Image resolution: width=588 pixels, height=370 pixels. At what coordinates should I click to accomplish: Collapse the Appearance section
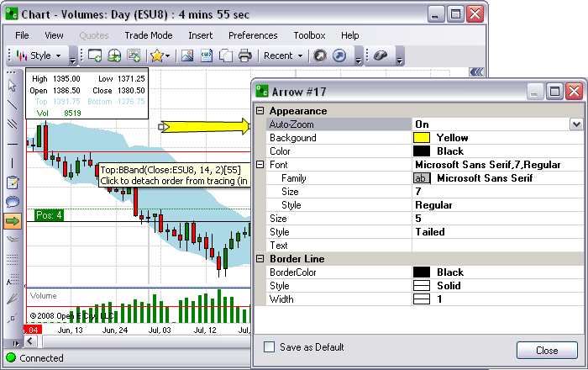[x=260, y=111]
